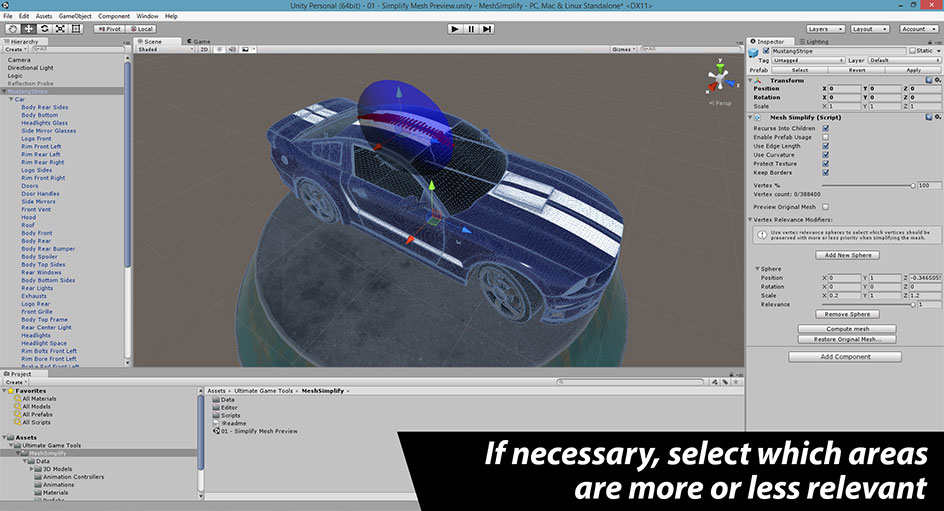Open the File menu
The height and width of the screenshot is (511, 944).
pos(8,16)
